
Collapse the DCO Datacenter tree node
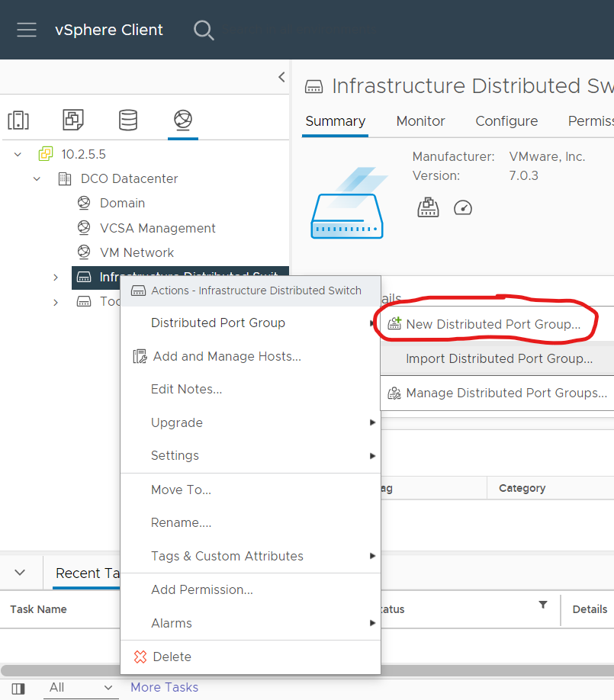pyautogui.click(x=37, y=179)
